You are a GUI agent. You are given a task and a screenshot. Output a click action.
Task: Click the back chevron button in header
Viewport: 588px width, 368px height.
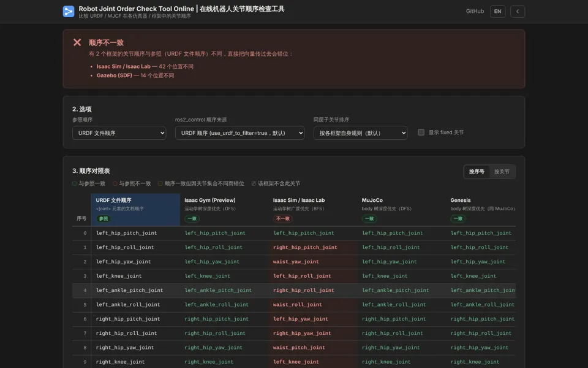point(518,11)
